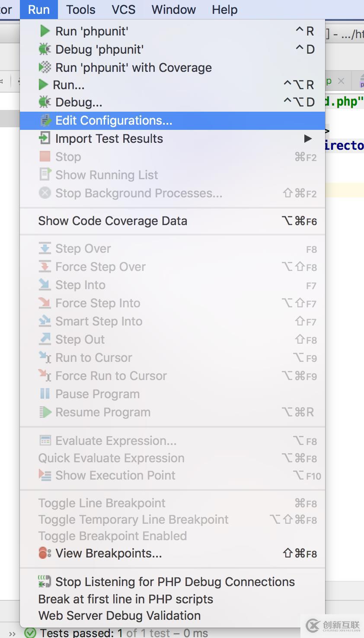Click the Run with Coverage icon
This screenshot has width=364, height=638.
point(45,68)
